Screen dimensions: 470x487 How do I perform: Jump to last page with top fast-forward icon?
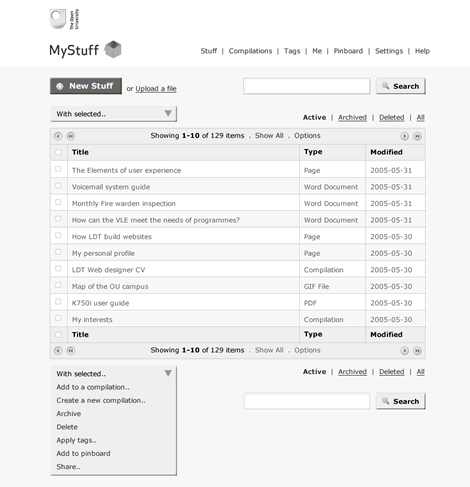coord(417,136)
